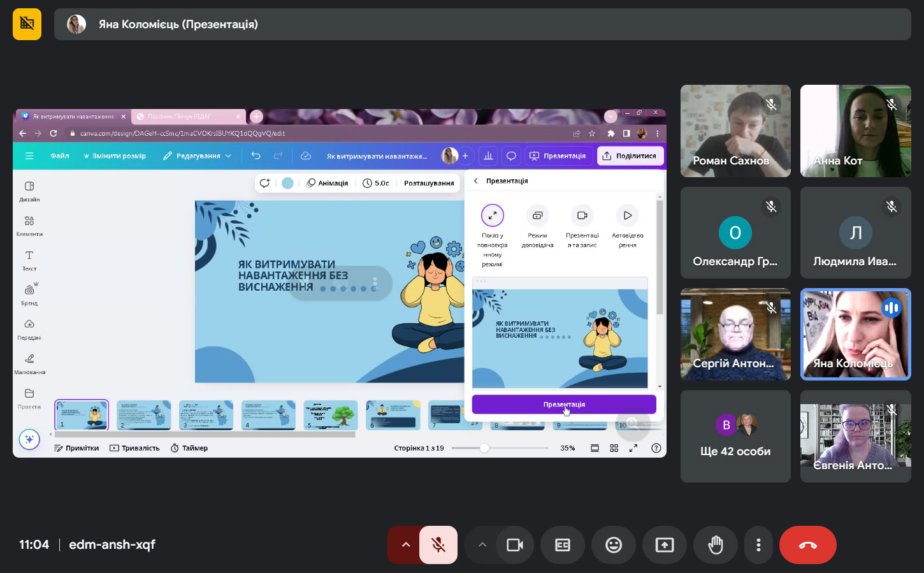
Task: Switch to grid view of pages
Action: [x=614, y=448]
